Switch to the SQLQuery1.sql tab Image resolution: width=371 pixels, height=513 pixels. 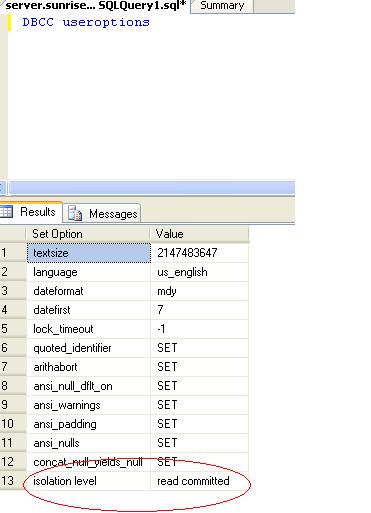pyautogui.click(x=95, y=6)
